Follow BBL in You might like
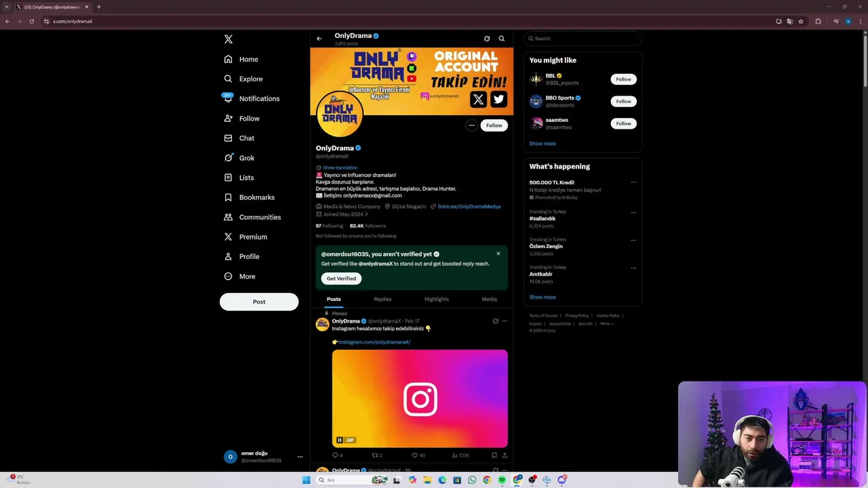Viewport: 868px width, 488px height. click(x=623, y=79)
